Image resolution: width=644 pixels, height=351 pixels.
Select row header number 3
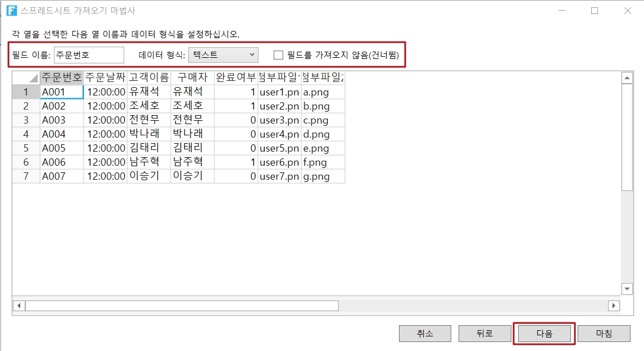(26, 120)
